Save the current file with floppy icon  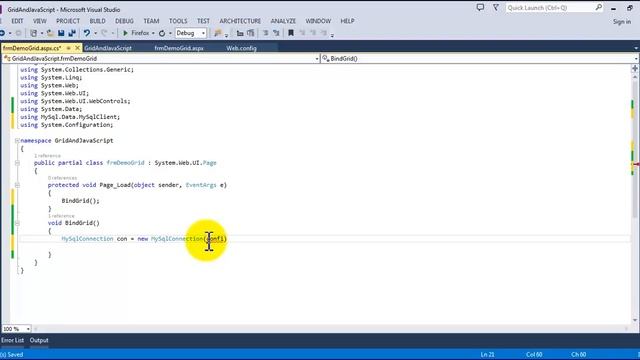pyautogui.click(x=61, y=33)
